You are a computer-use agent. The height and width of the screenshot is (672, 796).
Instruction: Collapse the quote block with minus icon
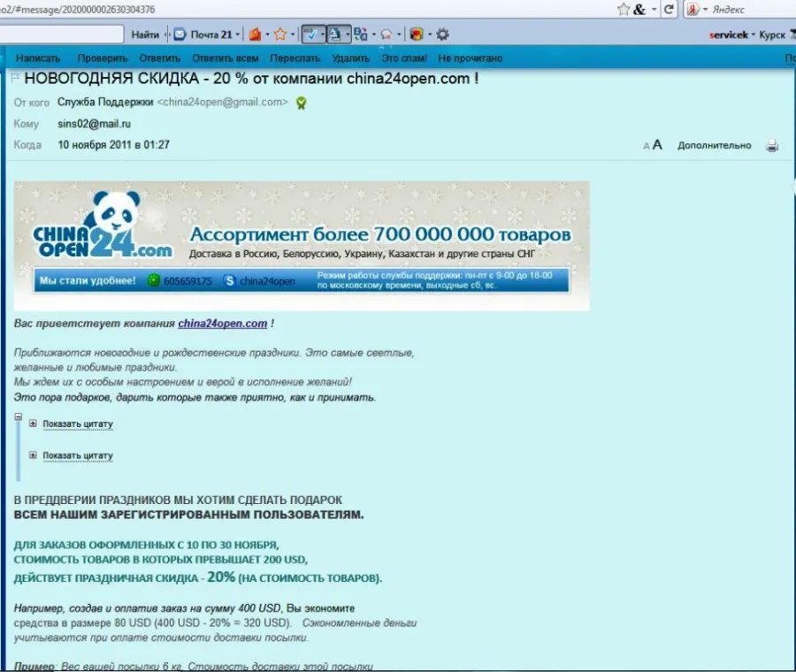19,416
